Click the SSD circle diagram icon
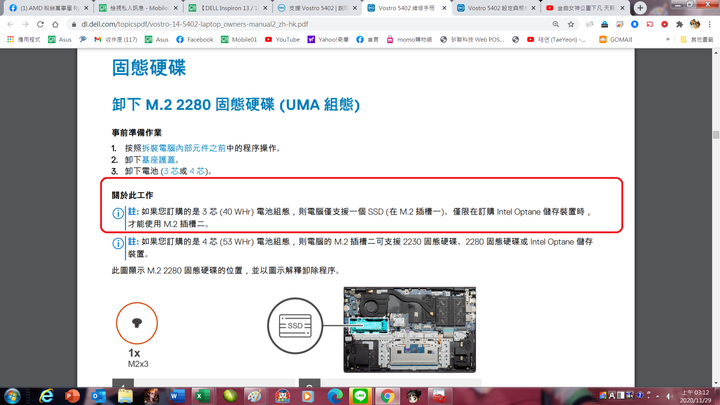 click(x=295, y=326)
